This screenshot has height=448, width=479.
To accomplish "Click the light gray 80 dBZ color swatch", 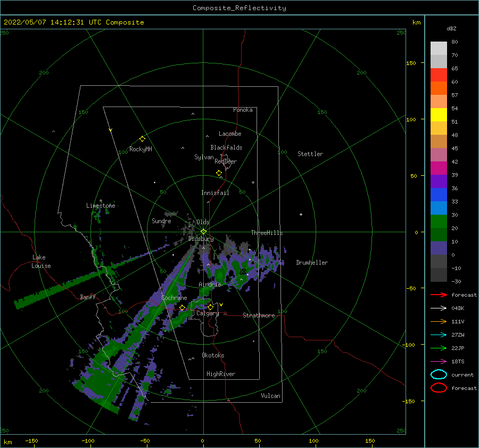I will point(439,48).
